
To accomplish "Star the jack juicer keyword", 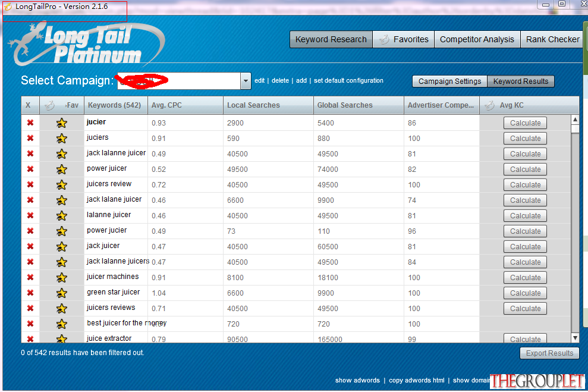I will point(61,246).
